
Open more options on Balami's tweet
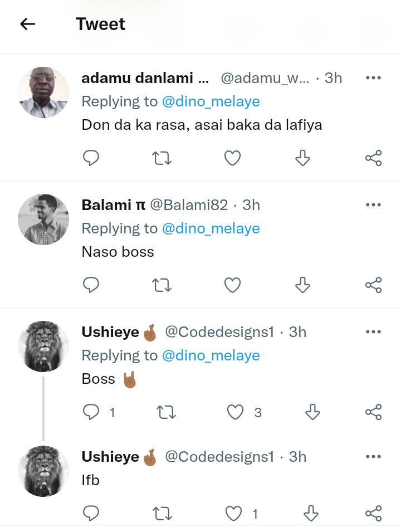[x=373, y=205]
